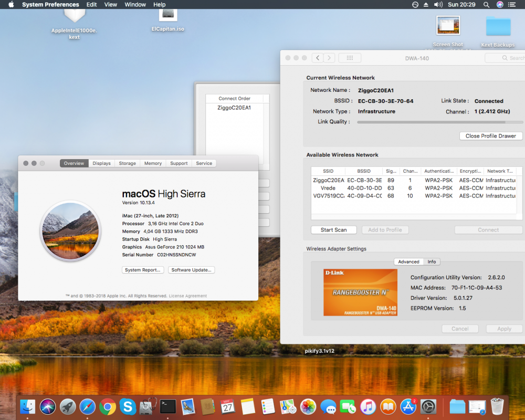Screen dimensions: 525x420
Task: Open Notes from the Dock
Action: (x=248, y=407)
